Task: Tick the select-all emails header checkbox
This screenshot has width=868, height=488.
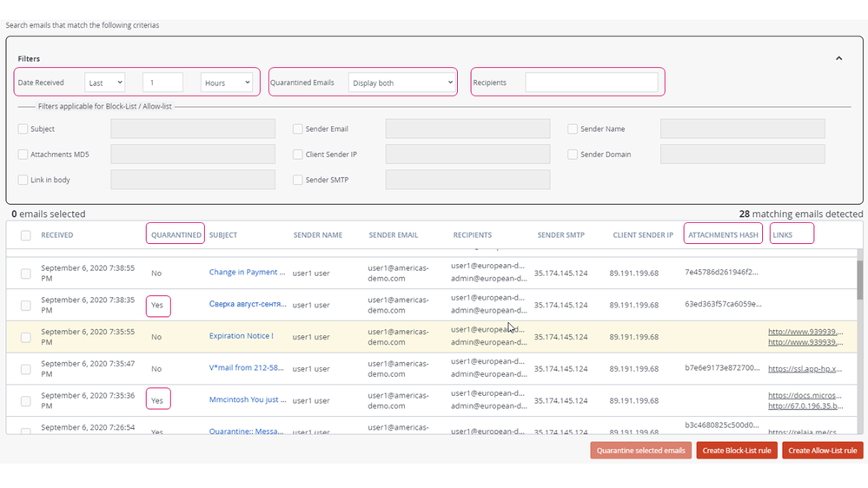Action: coord(25,235)
